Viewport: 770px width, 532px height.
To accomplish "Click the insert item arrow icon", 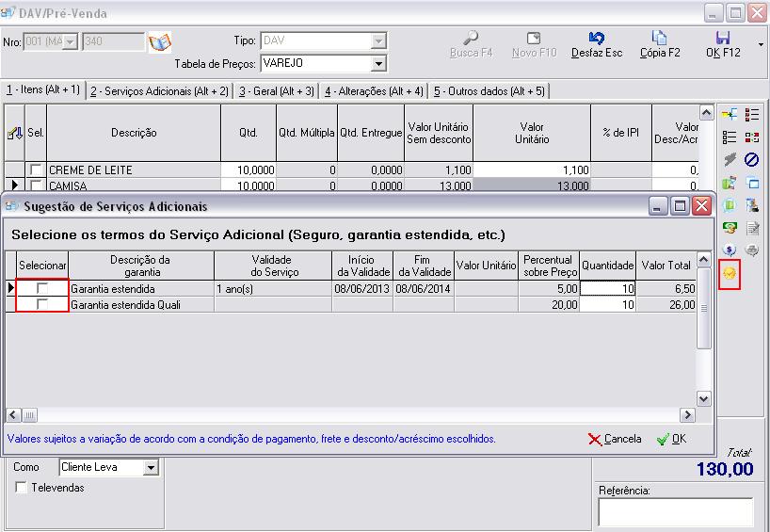I will (729, 115).
